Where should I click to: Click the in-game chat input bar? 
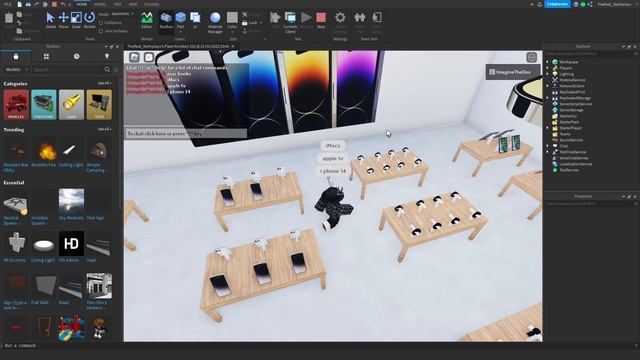pos(186,133)
